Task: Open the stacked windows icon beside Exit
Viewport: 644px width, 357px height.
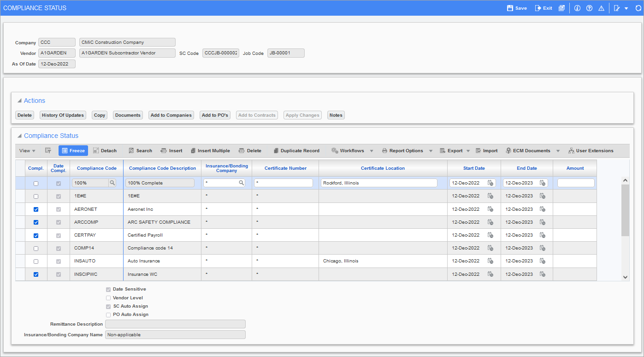Action: pyautogui.click(x=561, y=8)
